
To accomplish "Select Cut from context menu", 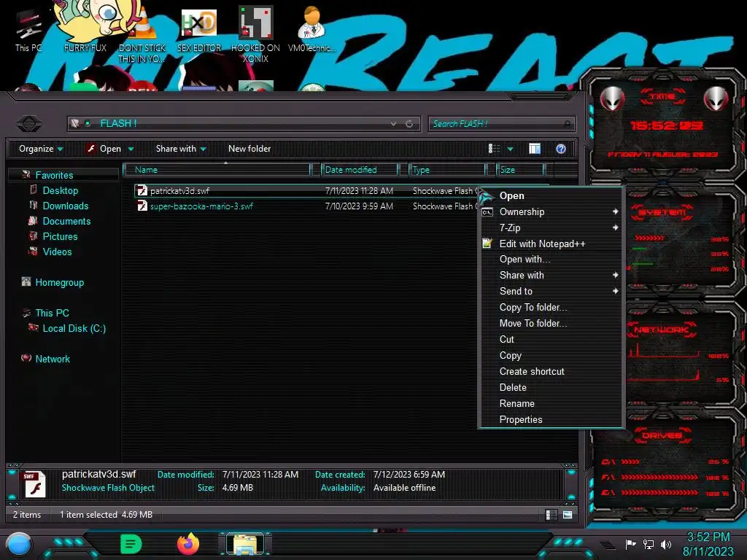I will 551,340.
